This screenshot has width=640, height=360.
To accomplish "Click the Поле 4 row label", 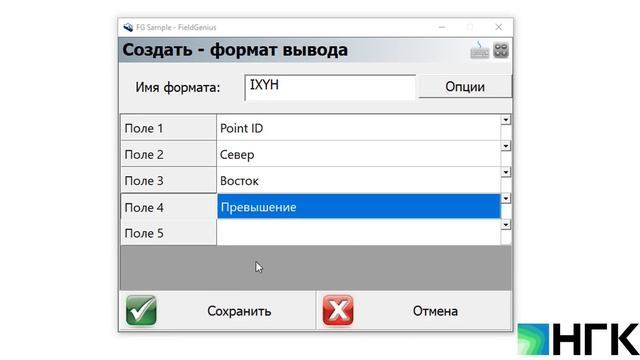I will (x=168, y=207).
